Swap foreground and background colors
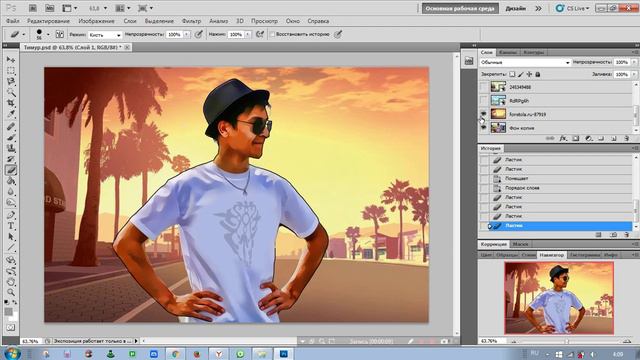This screenshot has width=640, height=360. tap(15, 302)
